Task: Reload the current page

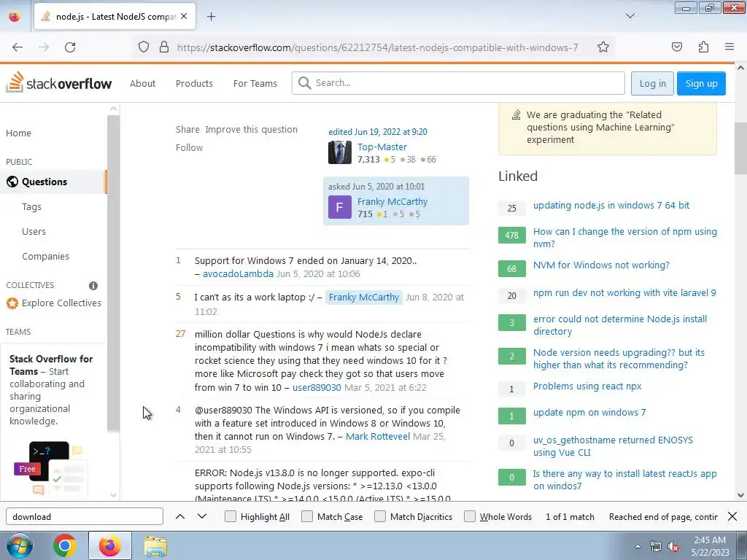Action: pyautogui.click(x=70, y=47)
